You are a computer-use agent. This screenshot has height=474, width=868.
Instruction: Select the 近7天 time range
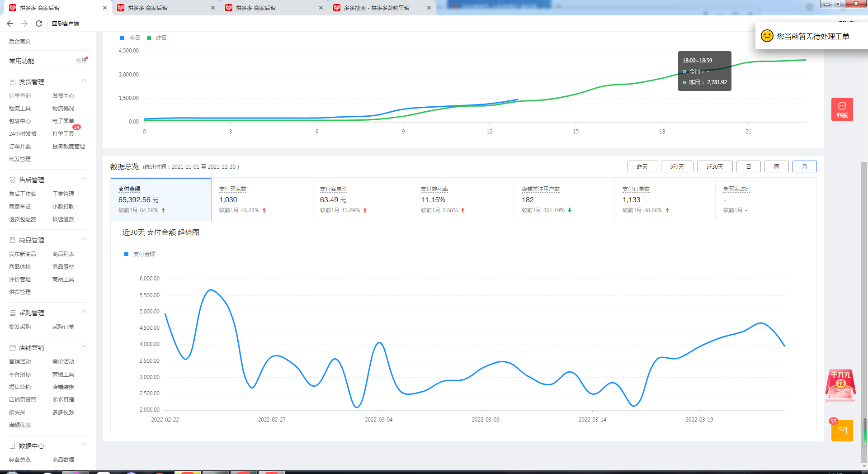pos(677,166)
